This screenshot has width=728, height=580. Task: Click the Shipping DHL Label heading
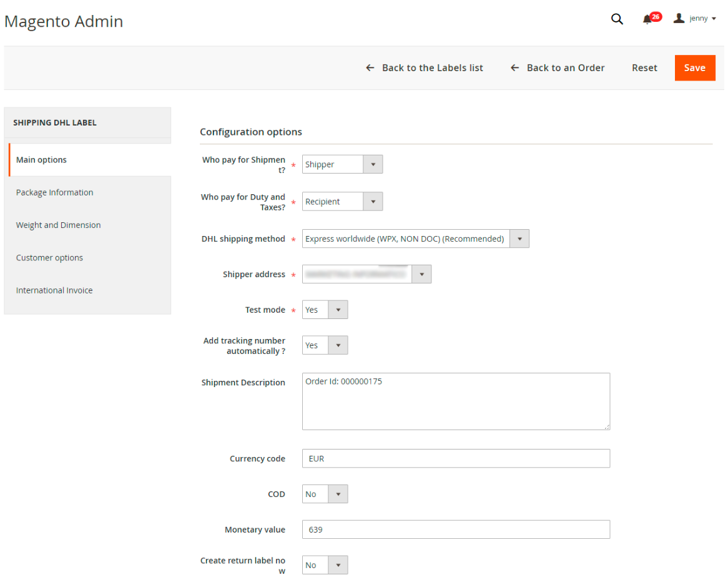coord(55,122)
